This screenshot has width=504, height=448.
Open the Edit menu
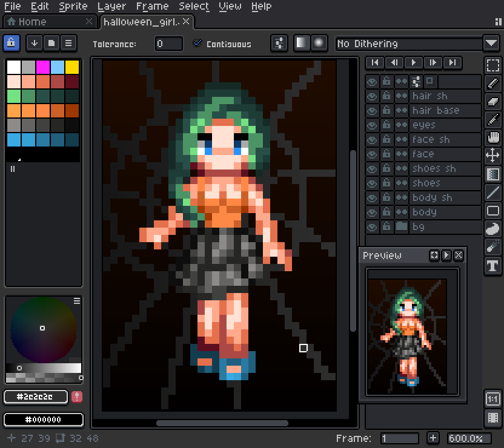point(39,6)
